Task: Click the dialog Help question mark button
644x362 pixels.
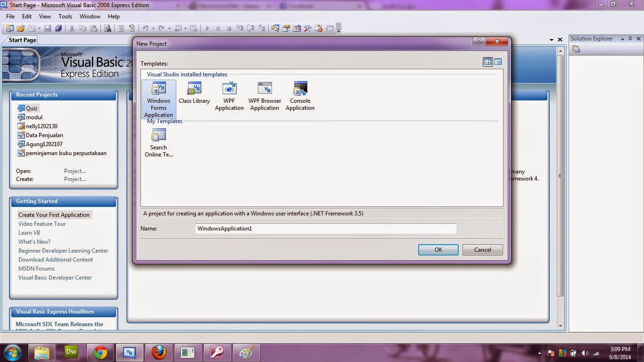Action: pos(479,42)
